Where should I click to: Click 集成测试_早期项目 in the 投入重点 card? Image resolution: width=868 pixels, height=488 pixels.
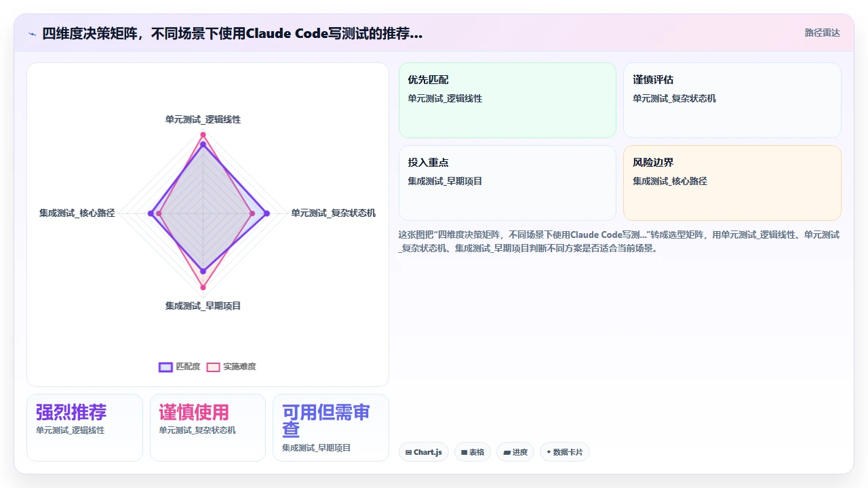[445, 181]
